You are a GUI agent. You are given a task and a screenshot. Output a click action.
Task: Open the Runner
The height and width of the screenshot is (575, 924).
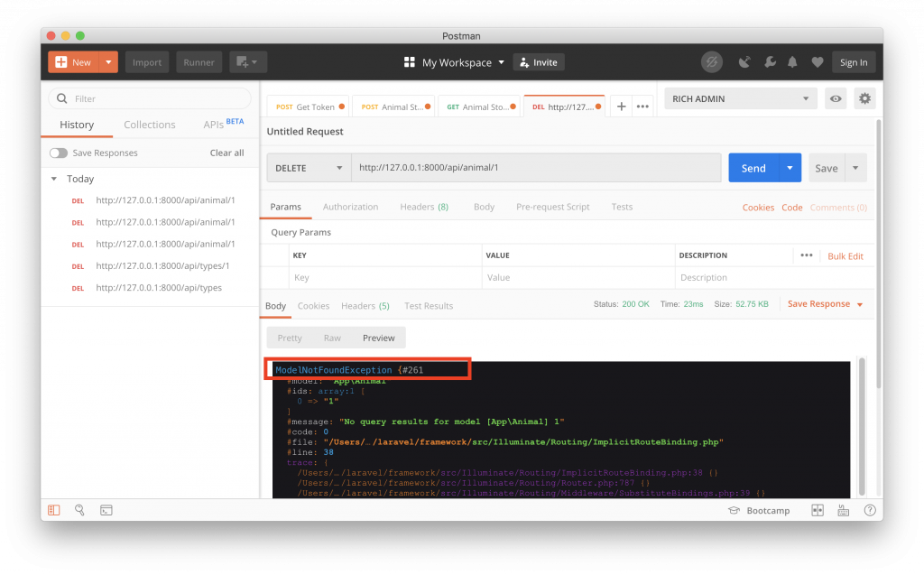pos(199,62)
